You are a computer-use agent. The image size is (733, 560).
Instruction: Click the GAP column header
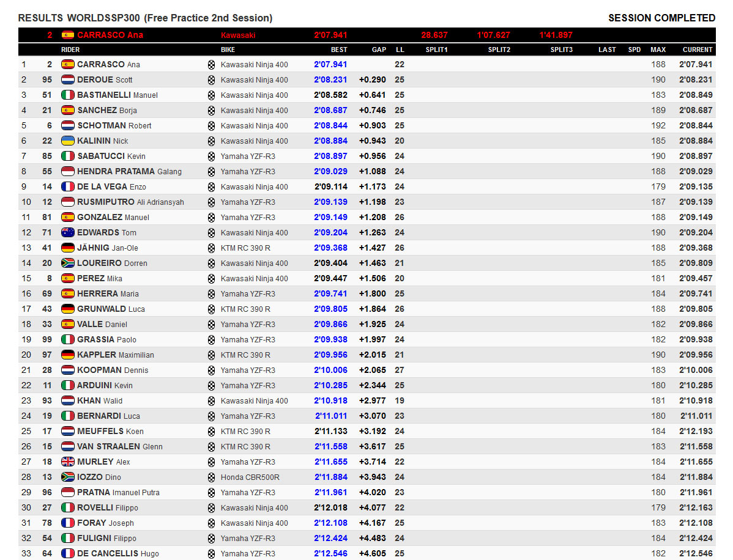(379, 50)
